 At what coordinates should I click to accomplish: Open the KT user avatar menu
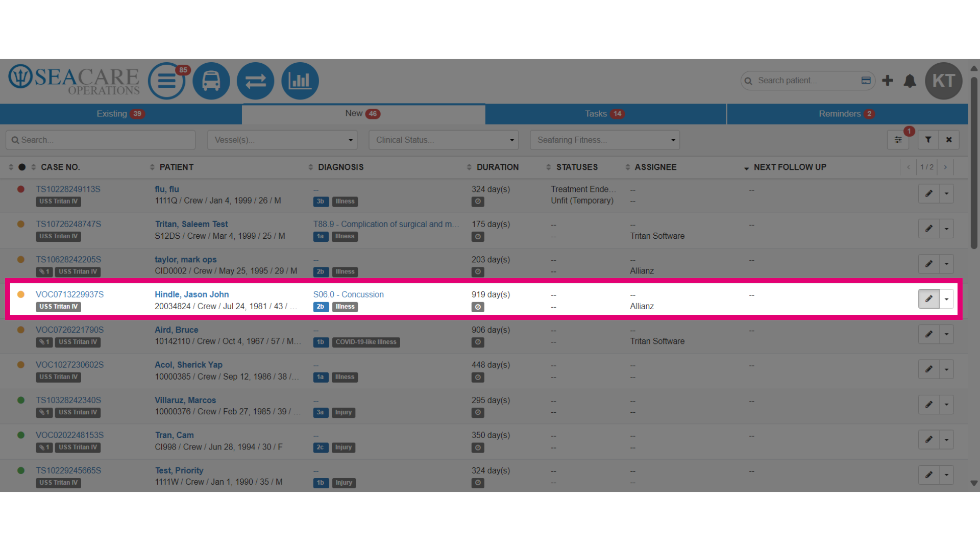(x=944, y=81)
